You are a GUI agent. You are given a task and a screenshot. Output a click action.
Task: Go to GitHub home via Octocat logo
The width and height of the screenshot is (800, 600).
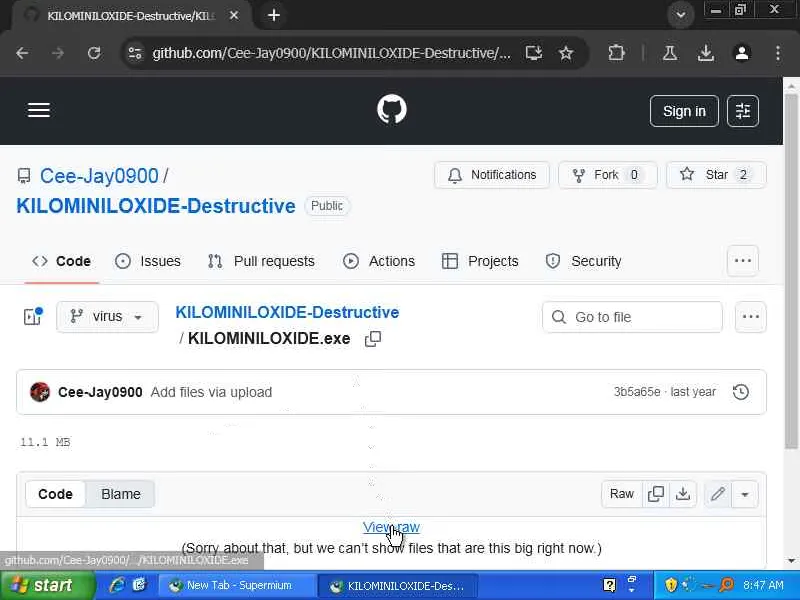pos(392,109)
